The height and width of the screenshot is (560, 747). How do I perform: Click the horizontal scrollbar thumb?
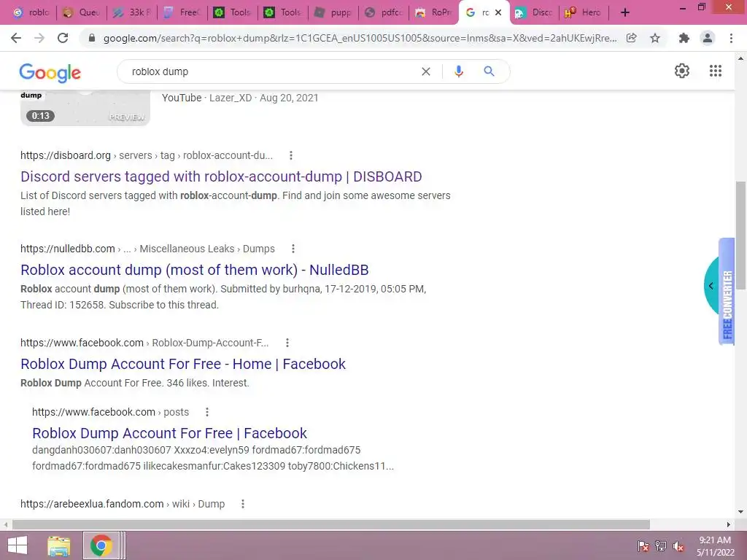[x=331, y=524]
